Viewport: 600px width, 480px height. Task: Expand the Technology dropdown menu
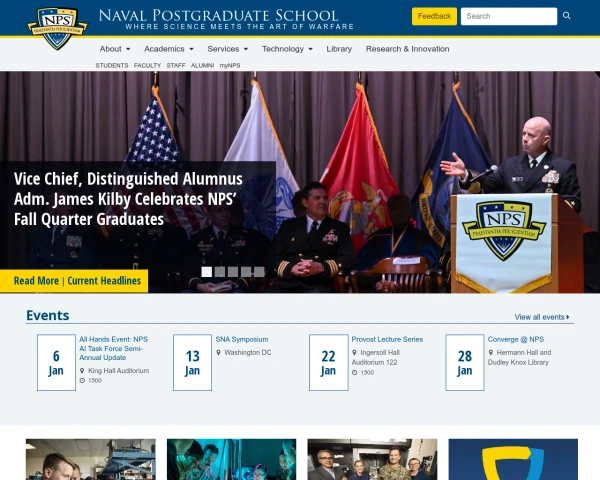(x=287, y=49)
